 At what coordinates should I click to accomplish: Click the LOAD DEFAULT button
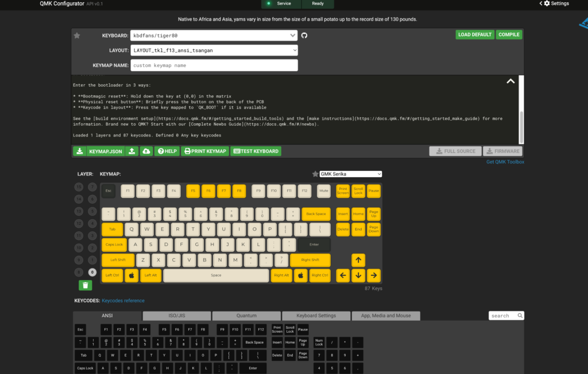475,34
